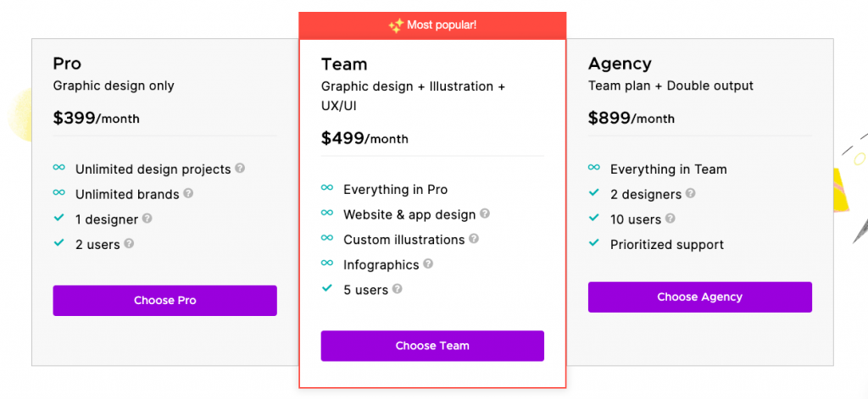
Task: Open Custom illustrations help icon
Action: (x=473, y=239)
